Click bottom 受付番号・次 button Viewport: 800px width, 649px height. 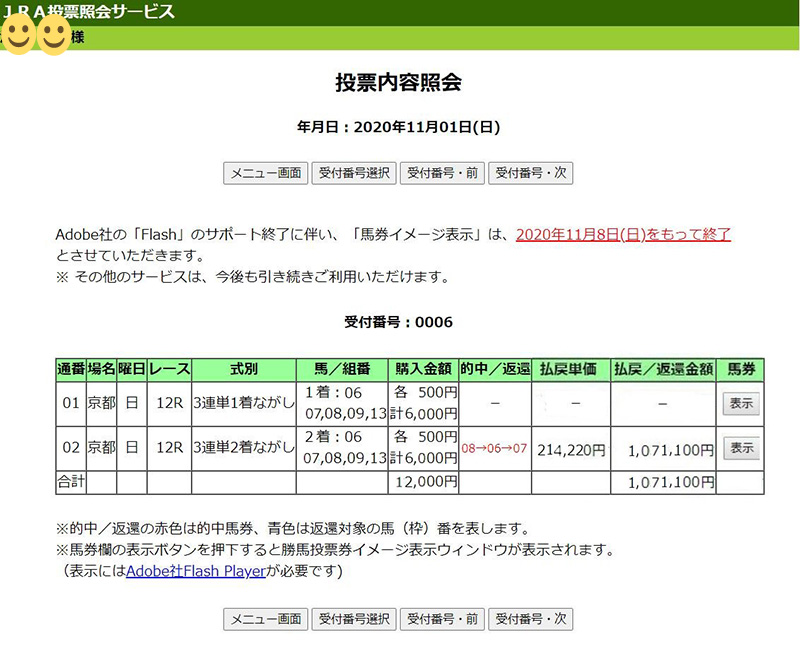click(531, 618)
